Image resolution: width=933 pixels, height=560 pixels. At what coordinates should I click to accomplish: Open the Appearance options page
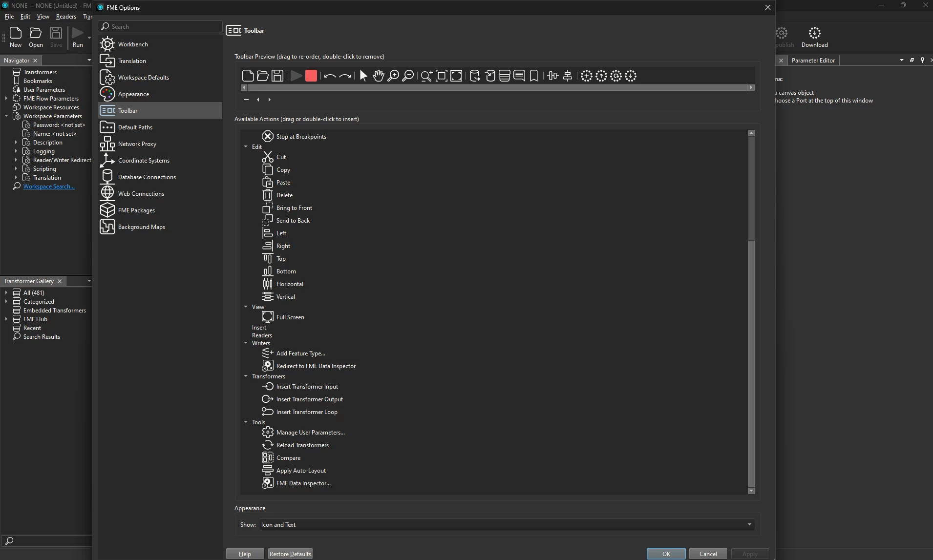160,94
